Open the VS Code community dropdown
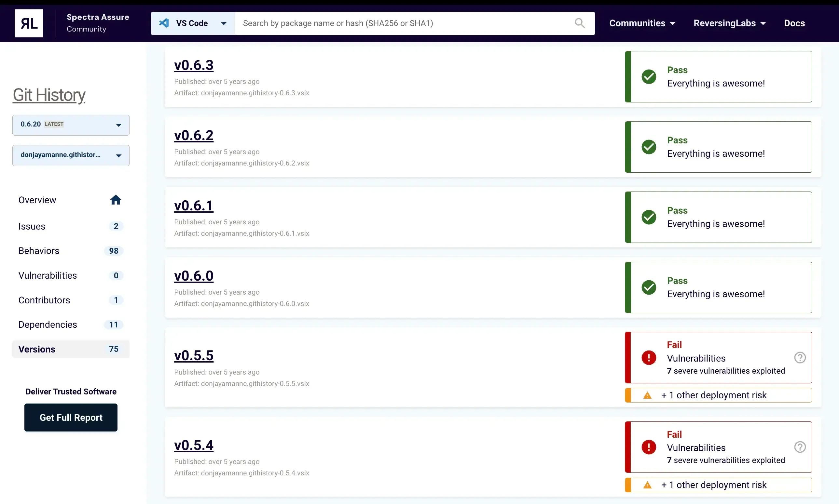The height and width of the screenshot is (504, 839). 223,23
